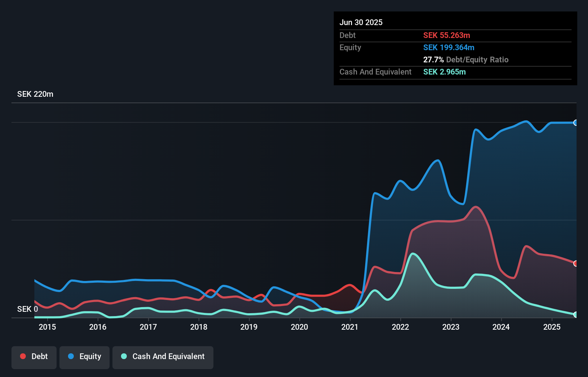Click the Debt row label in tooltip
This screenshot has height=377, width=588.
click(x=347, y=35)
